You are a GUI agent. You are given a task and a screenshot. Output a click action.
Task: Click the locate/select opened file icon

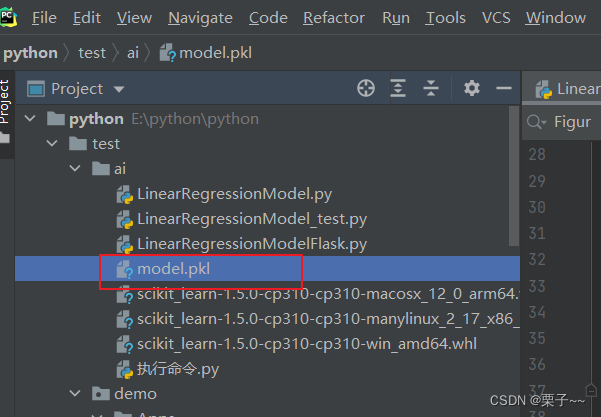click(366, 89)
